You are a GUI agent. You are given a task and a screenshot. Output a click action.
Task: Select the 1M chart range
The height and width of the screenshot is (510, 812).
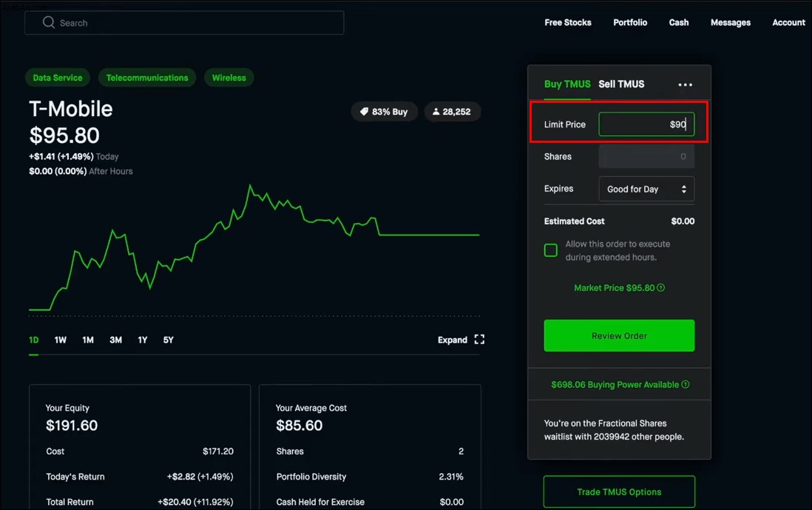click(x=88, y=340)
